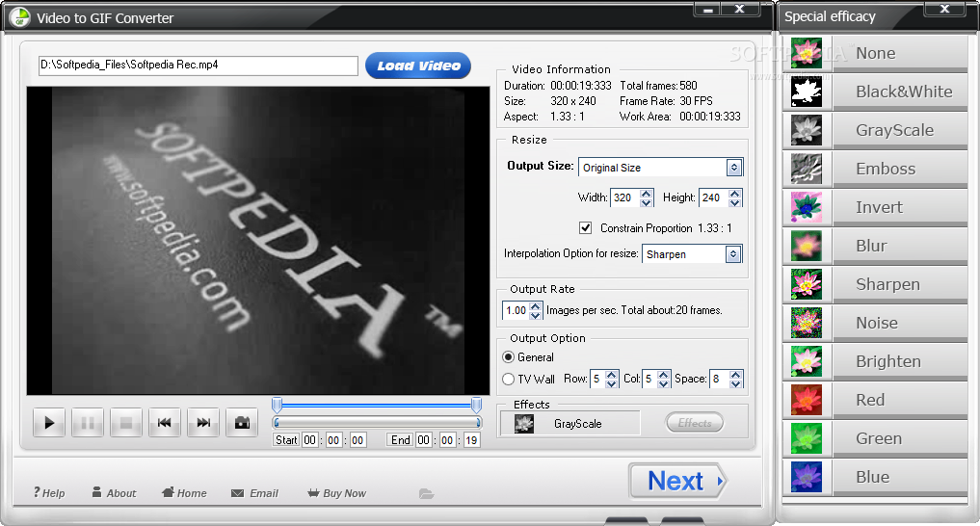Click the app logo in the title bar
Viewport: 980px width, 526px height.
(20, 17)
